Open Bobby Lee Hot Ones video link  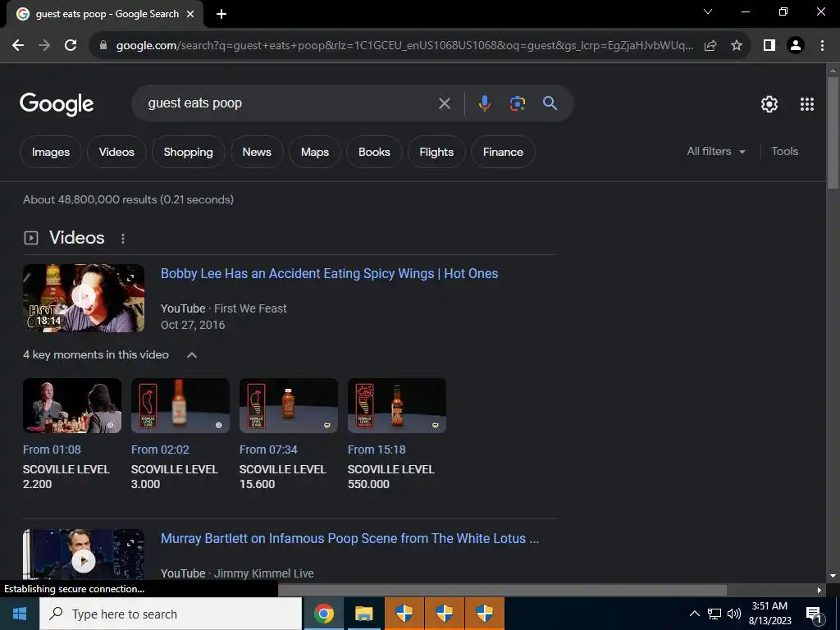pos(330,274)
